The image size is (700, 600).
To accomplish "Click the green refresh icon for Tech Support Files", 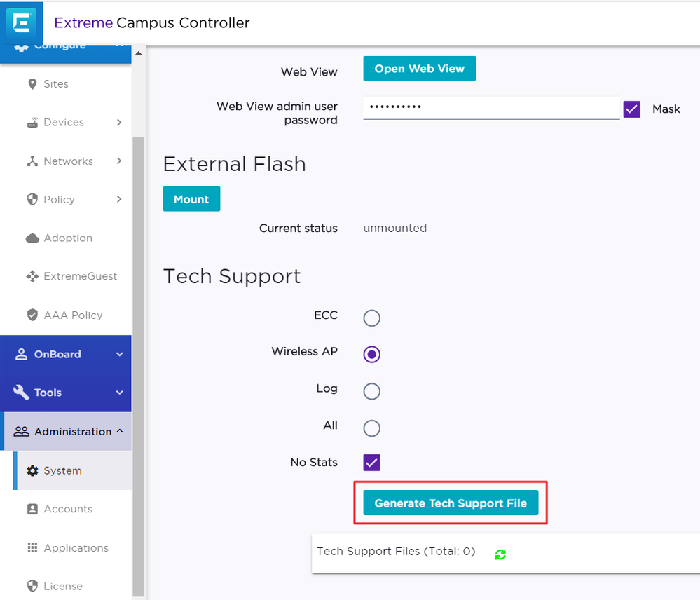I will coord(500,554).
